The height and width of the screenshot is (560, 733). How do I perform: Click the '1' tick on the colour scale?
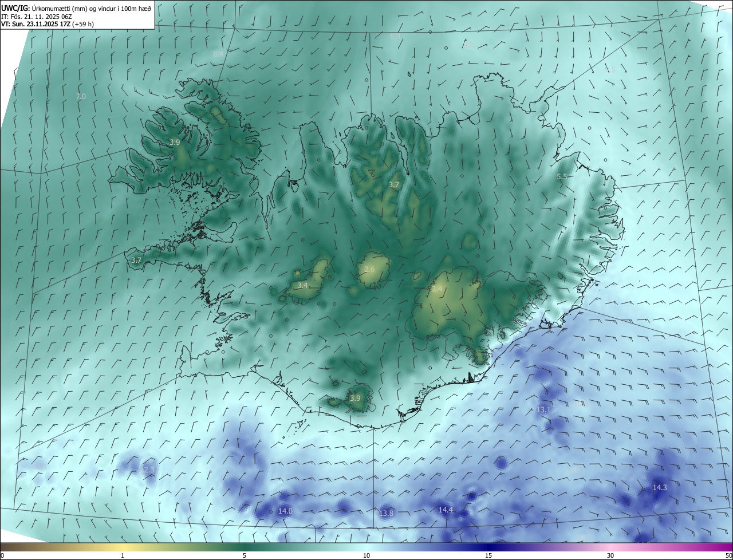tap(123, 555)
